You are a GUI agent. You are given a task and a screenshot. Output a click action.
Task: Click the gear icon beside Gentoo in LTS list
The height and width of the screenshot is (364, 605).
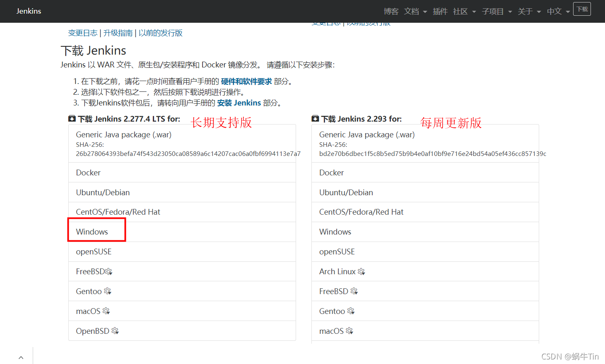(x=108, y=291)
